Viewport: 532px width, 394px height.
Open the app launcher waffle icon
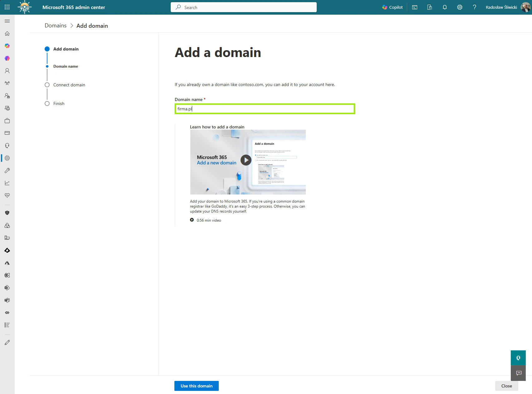point(7,7)
